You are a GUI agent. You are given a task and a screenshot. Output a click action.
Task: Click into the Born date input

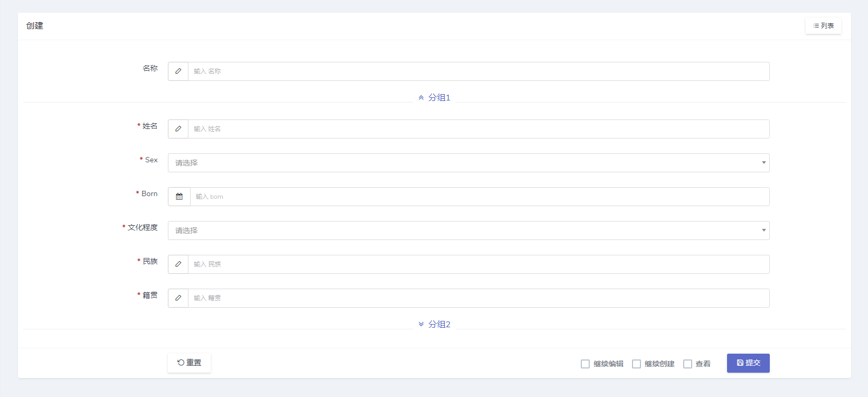pyautogui.click(x=479, y=197)
